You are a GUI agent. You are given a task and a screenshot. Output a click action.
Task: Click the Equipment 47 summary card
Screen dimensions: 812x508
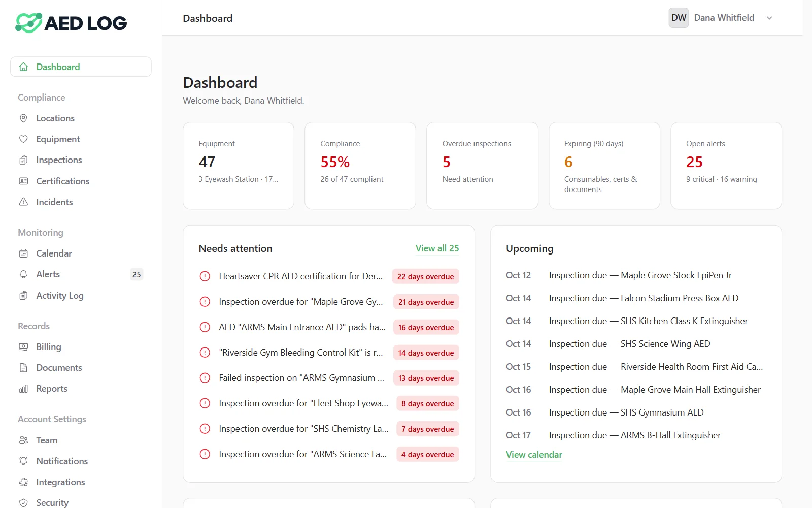point(239,166)
